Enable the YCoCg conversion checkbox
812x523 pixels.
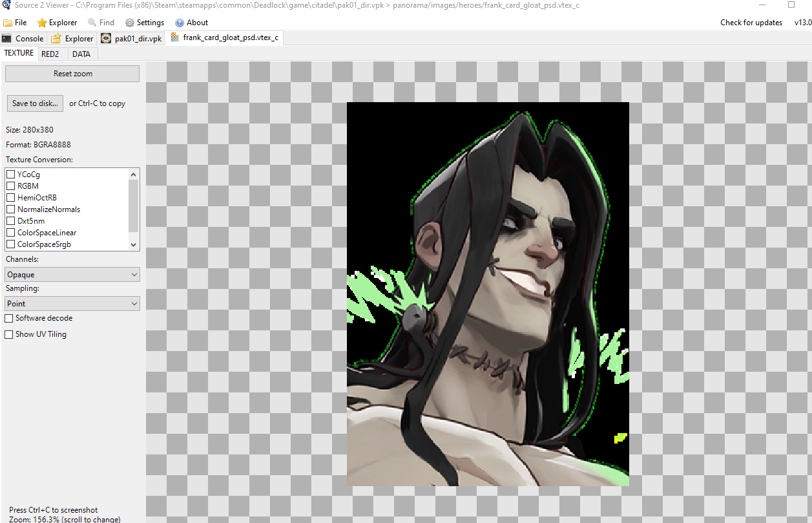[x=11, y=175]
